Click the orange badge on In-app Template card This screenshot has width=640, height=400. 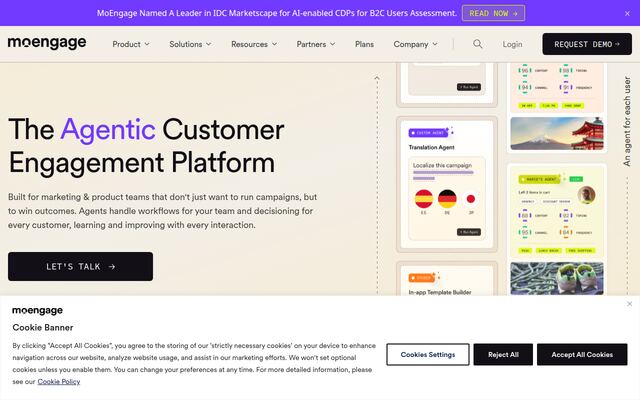tap(422, 278)
